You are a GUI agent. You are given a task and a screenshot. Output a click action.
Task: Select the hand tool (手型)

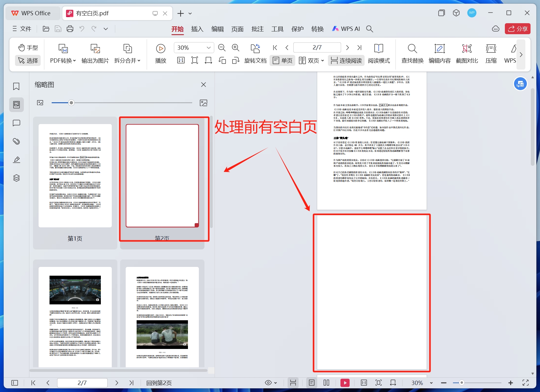point(28,48)
